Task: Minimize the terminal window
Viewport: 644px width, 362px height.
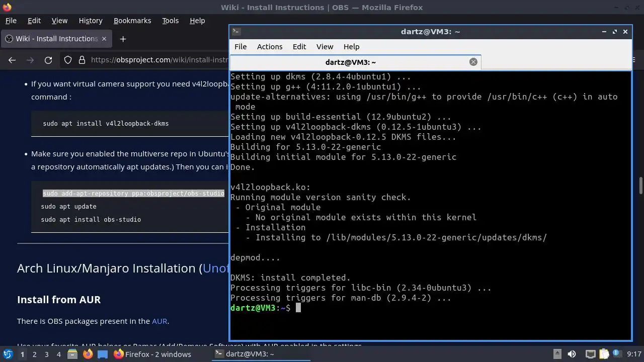Action: (604, 31)
